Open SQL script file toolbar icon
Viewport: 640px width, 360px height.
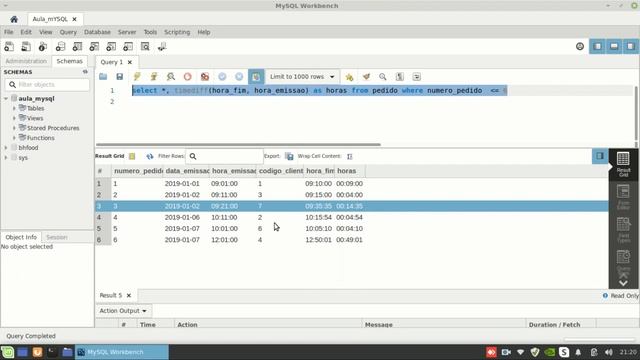(x=26, y=47)
